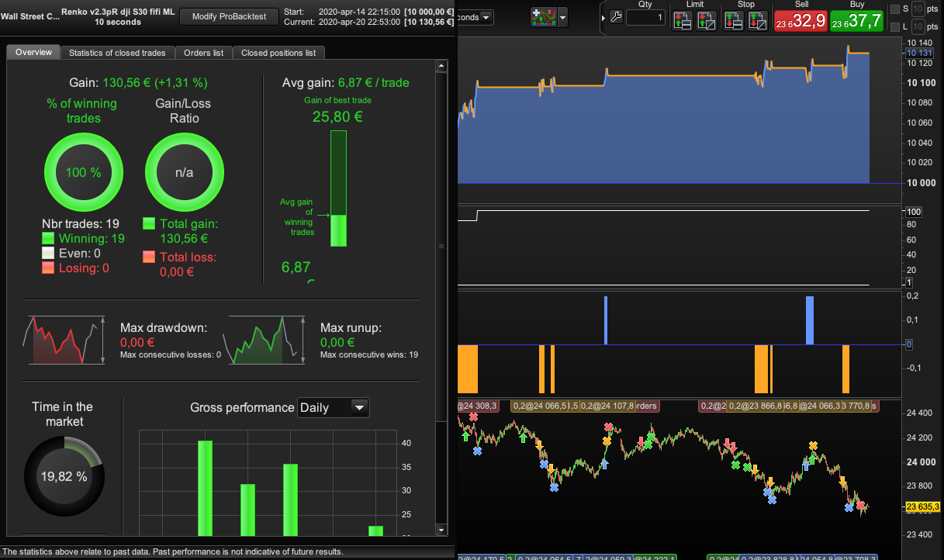Click the second Limit order icon
The image size is (944, 560).
point(706,21)
